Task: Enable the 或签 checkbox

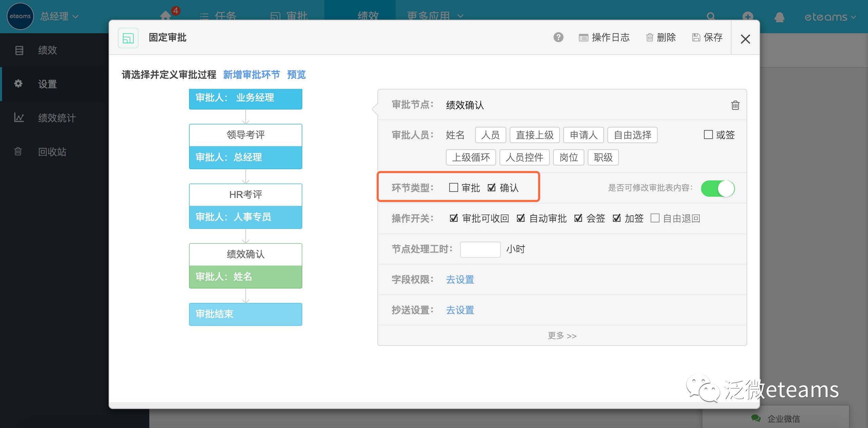Action: coord(708,135)
